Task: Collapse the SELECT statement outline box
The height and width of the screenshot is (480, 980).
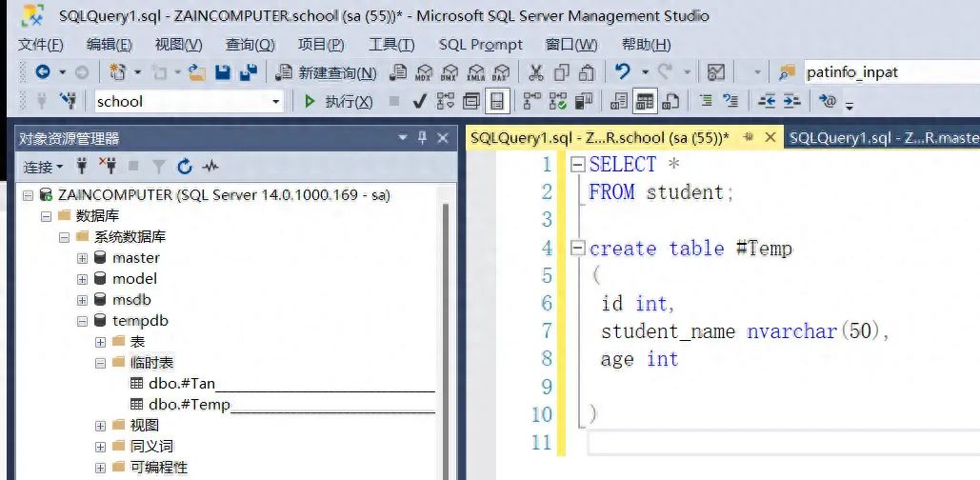Action: [x=578, y=165]
